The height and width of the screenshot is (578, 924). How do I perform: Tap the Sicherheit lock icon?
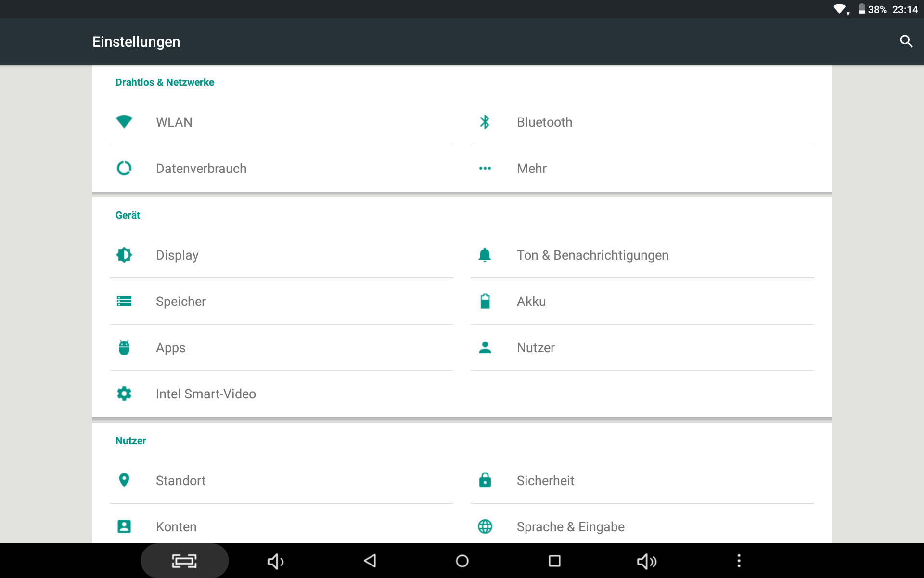[485, 480]
